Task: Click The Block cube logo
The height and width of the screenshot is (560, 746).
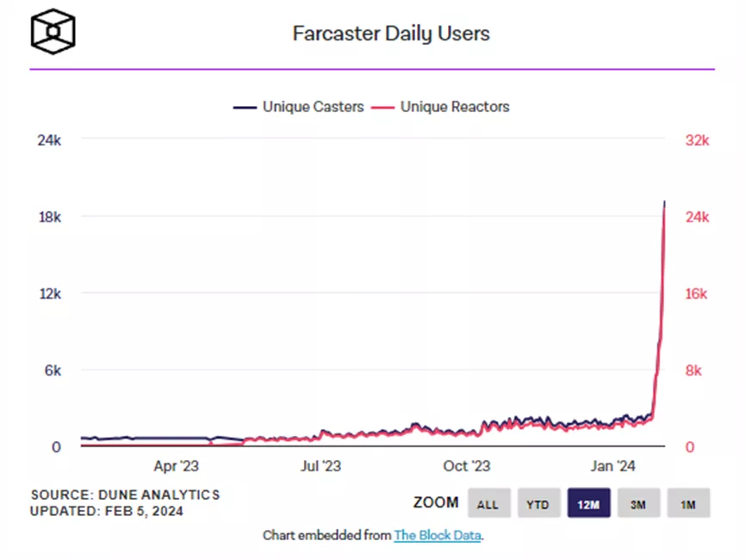Action: click(x=53, y=32)
